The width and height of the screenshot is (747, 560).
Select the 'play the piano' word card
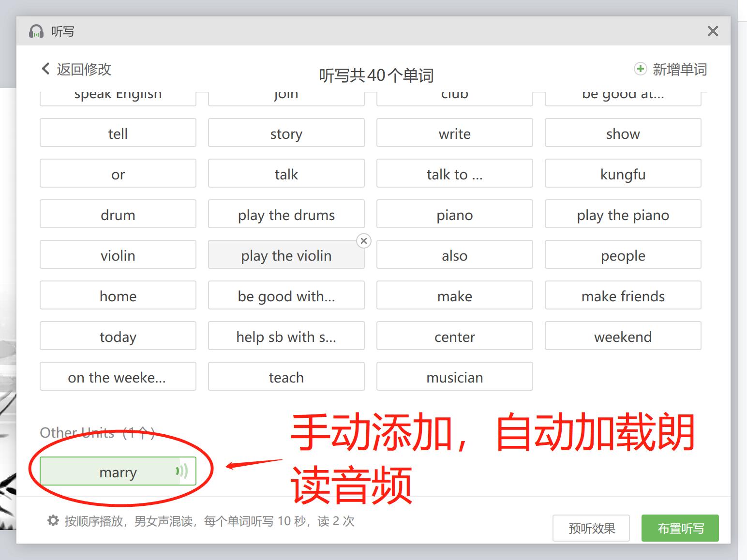click(x=623, y=214)
